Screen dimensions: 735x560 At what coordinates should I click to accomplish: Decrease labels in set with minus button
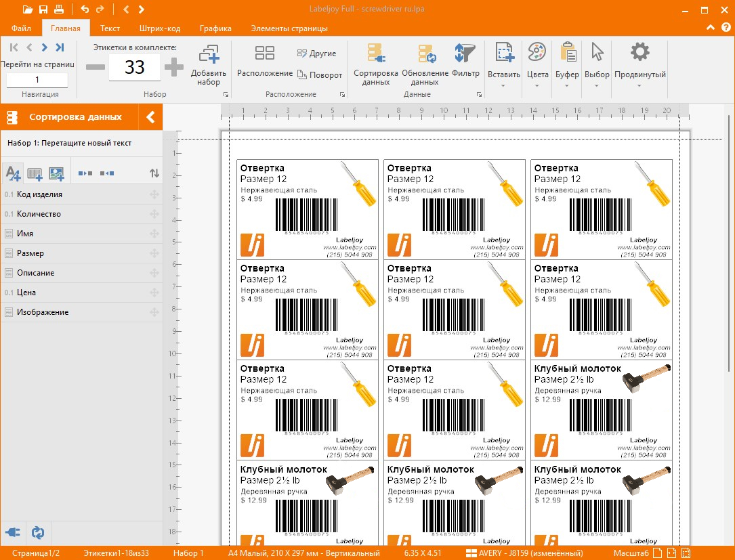[95, 67]
